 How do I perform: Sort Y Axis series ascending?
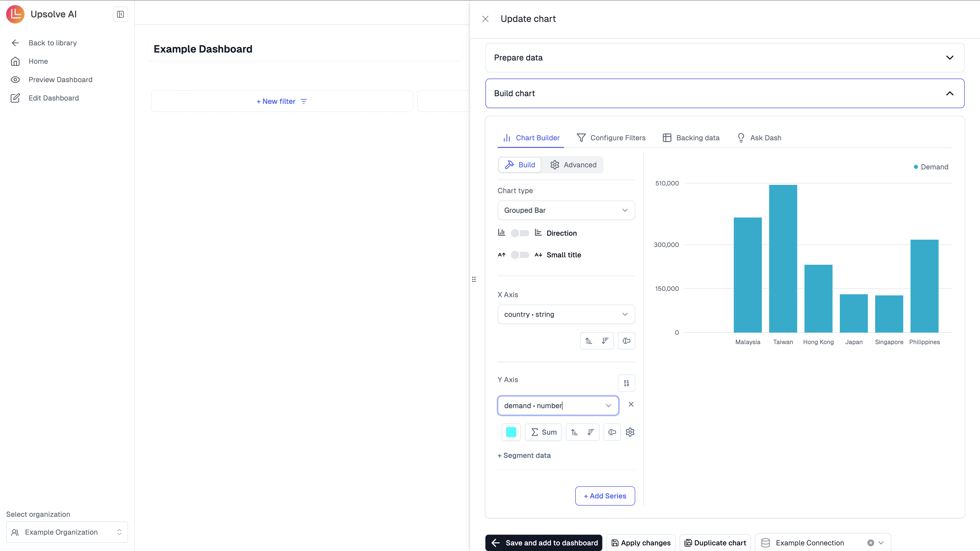pos(575,432)
